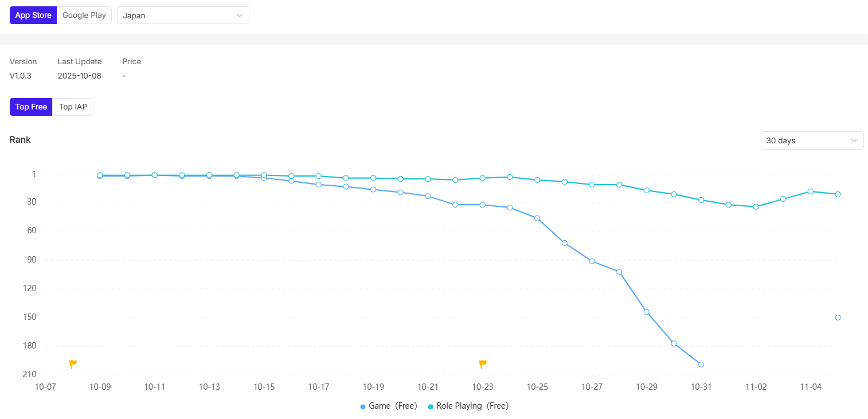868x419 pixels.
Task: Toggle Role Playing (Free) legend series
Action: [x=468, y=406]
